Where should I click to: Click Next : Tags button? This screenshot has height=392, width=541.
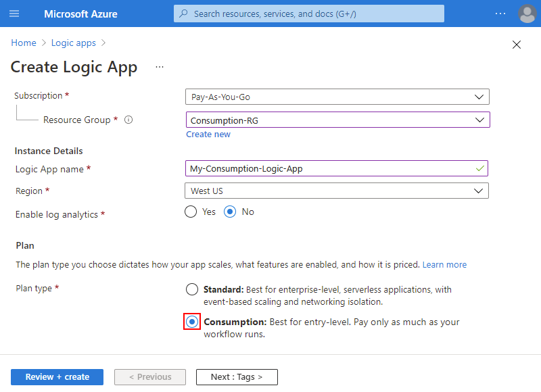237,376
